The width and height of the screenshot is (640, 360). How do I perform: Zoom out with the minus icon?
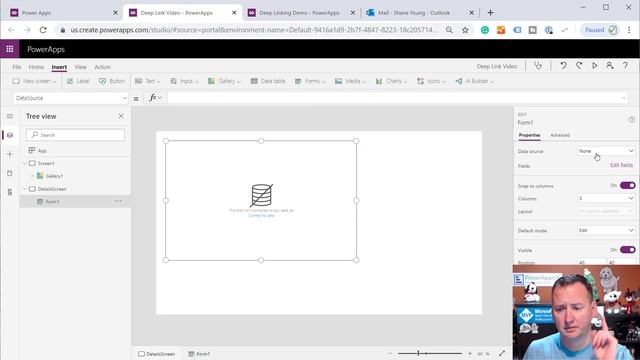pos(390,353)
